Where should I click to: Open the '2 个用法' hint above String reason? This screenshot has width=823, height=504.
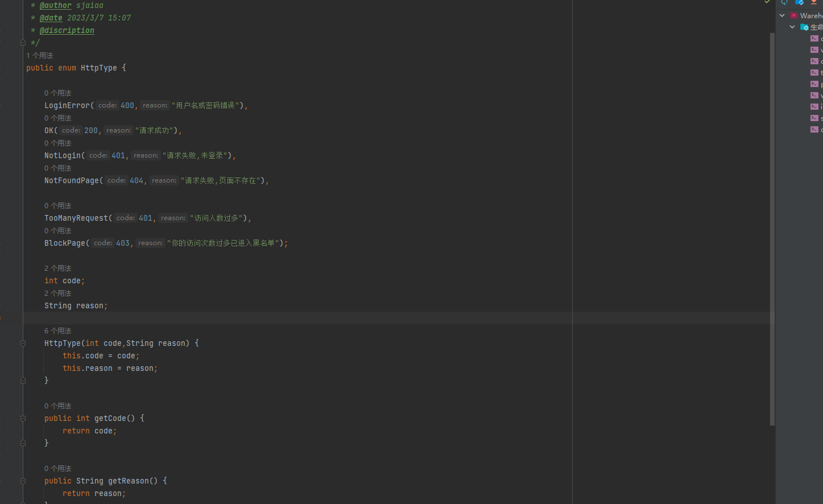point(58,293)
